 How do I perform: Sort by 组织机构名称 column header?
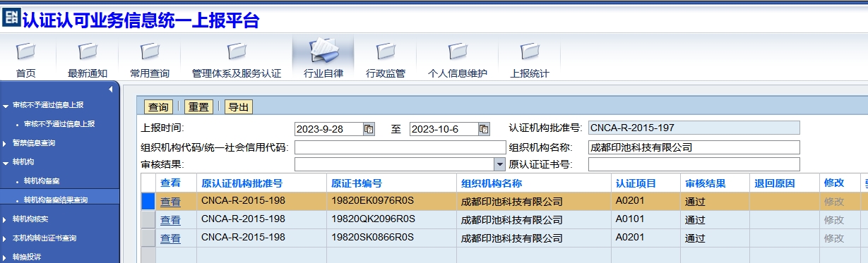pyautogui.click(x=492, y=183)
